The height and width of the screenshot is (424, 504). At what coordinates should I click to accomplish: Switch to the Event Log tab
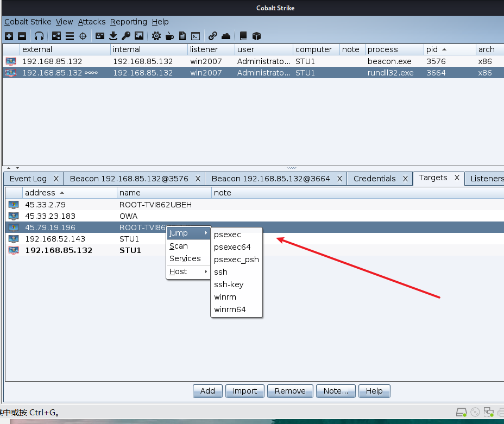point(28,179)
